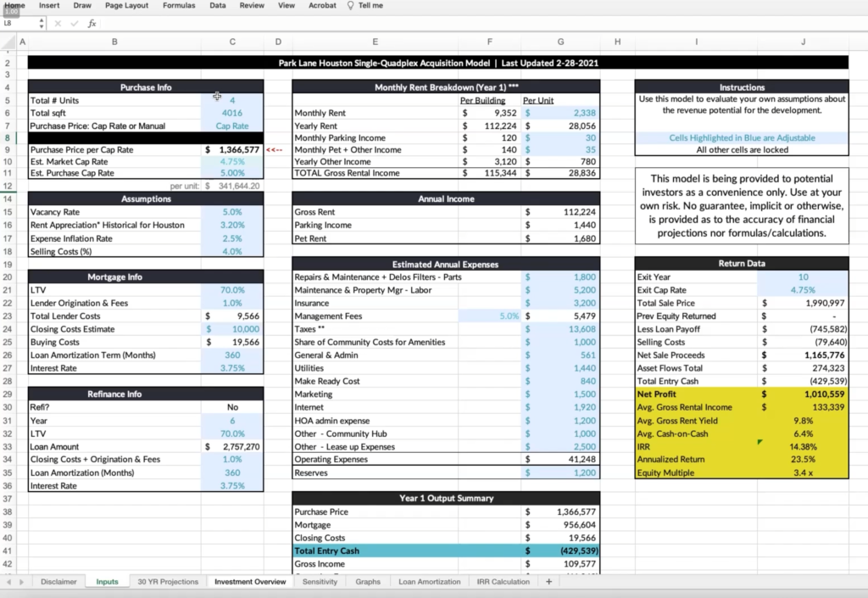Select the Cap Rate purchase price option cell
Viewport: 868px width, 598px height.
point(232,126)
